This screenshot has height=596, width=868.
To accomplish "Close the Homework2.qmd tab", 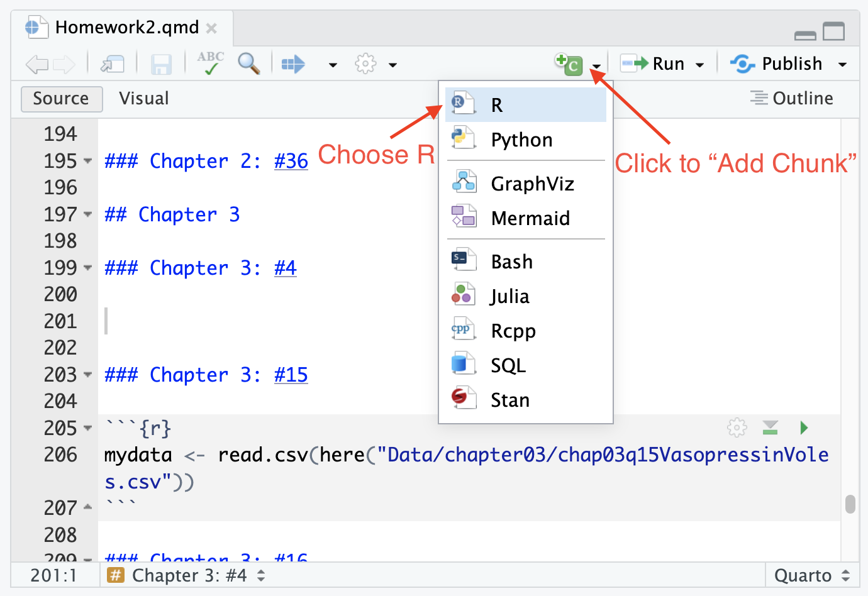I will coord(212,28).
